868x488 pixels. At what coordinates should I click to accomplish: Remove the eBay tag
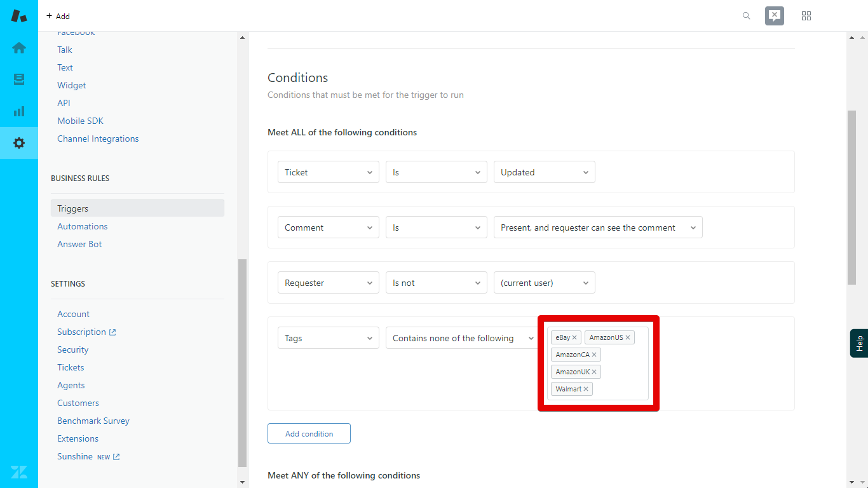(x=574, y=337)
